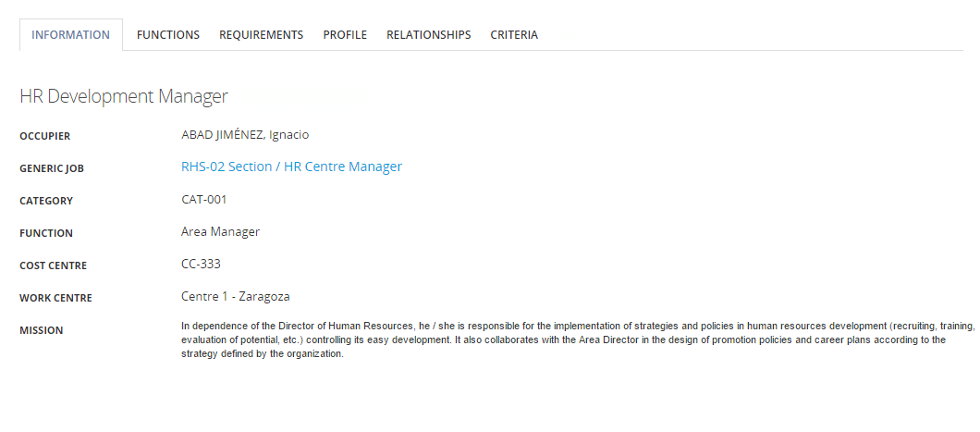Show the Criteria tab
Image resolution: width=980 pixels, height=432 pixels.
[x=514, y=35]
